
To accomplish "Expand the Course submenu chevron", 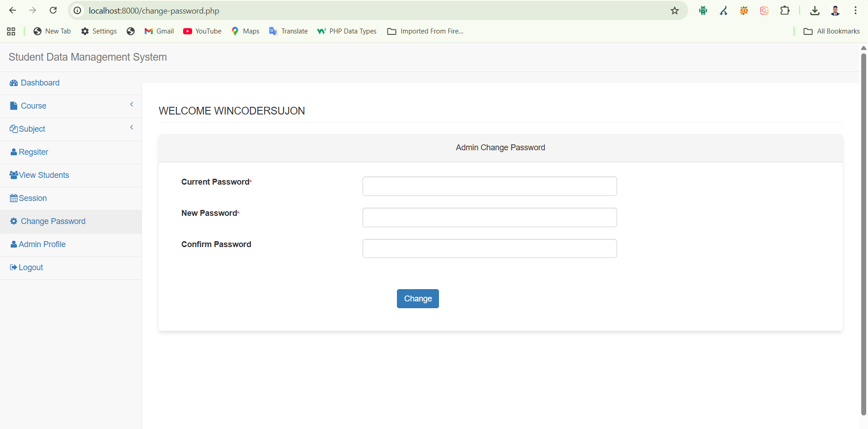I will [132, 105].
